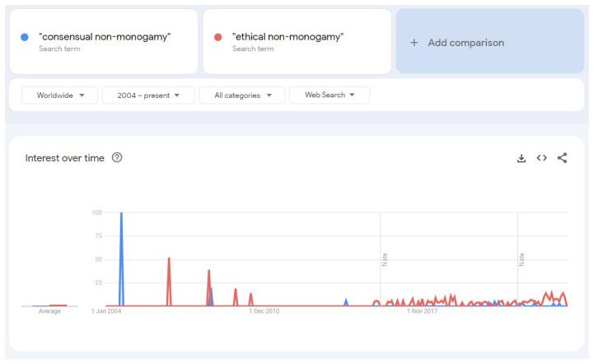This screenshot has height=364, width=594.
Task: Click the Interest over time heading
Action: (65, 158)
